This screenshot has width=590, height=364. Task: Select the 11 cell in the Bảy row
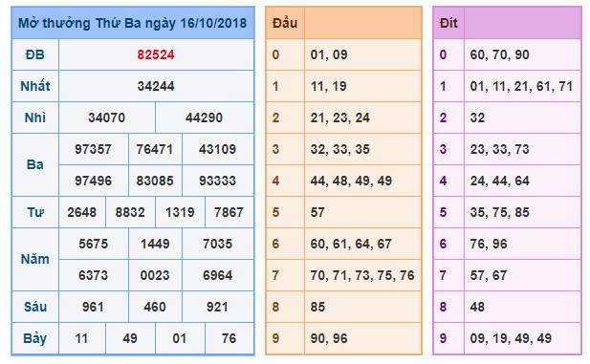coord(81,339)
